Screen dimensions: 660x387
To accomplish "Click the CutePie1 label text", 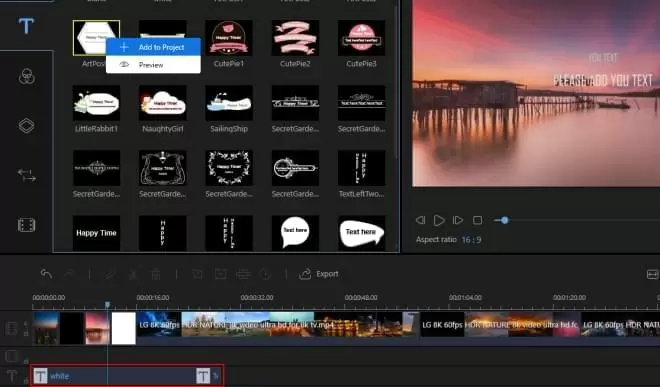I will (229, 64).
